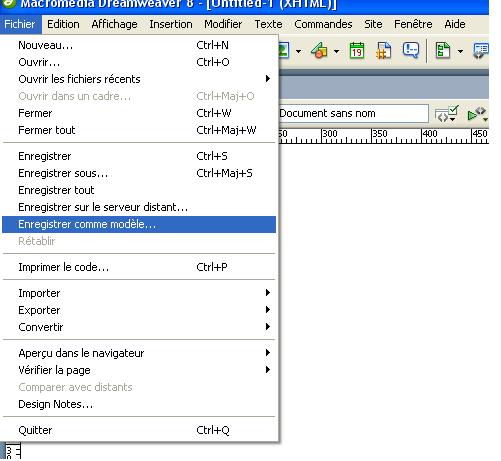Open the Affichage menu
501x461 pixels.
click(x=114, y=24)
